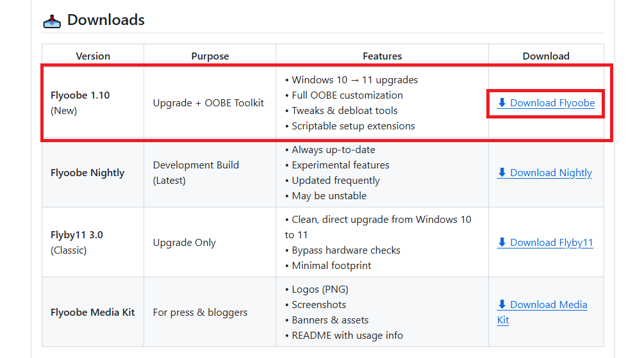Click the Downloads heading tray icon
The width and height of the screenshot is (644, 358).
(x=52, y=22)
